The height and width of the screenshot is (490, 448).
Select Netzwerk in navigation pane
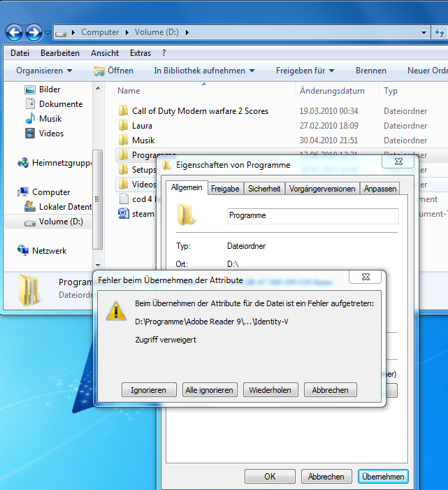[42, 251]
